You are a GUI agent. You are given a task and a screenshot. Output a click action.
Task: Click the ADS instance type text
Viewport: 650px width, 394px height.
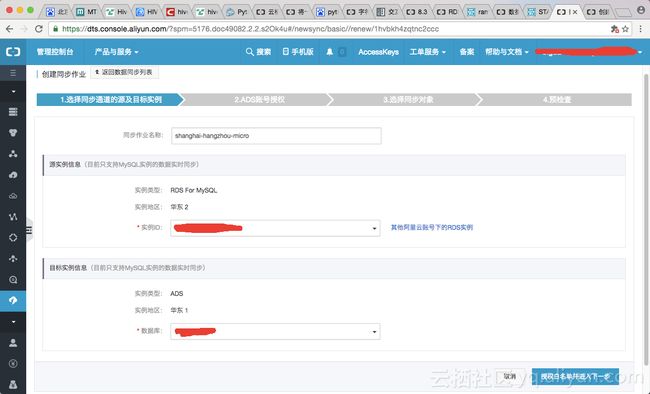point(177,294)
